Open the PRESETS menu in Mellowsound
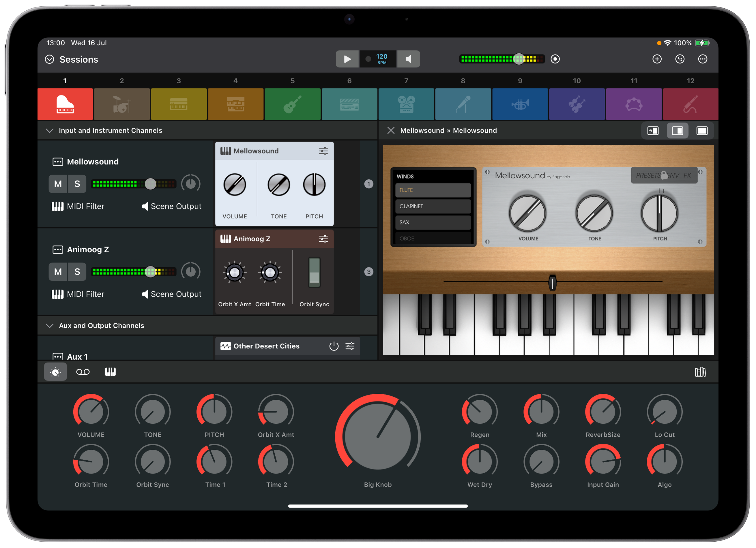The image size is (756, 548). [648, 176]
